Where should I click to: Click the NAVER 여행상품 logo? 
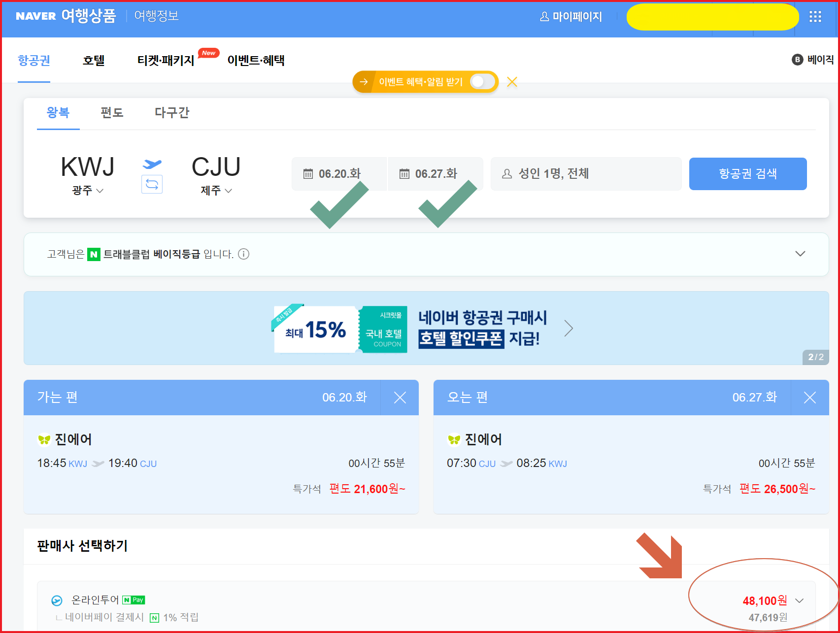pos(66,16)
